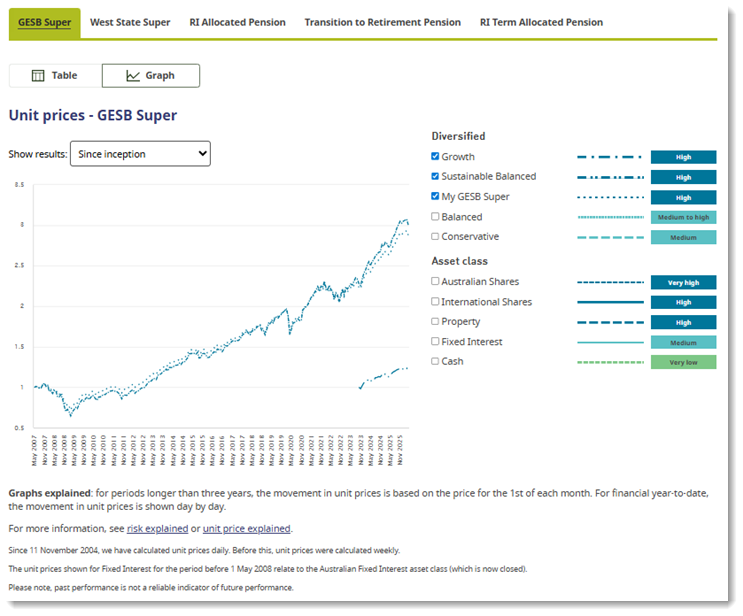Viewport: 743px width, 616px height.
Task: Click the Property dashed line sample
Action: coord(610,322)
